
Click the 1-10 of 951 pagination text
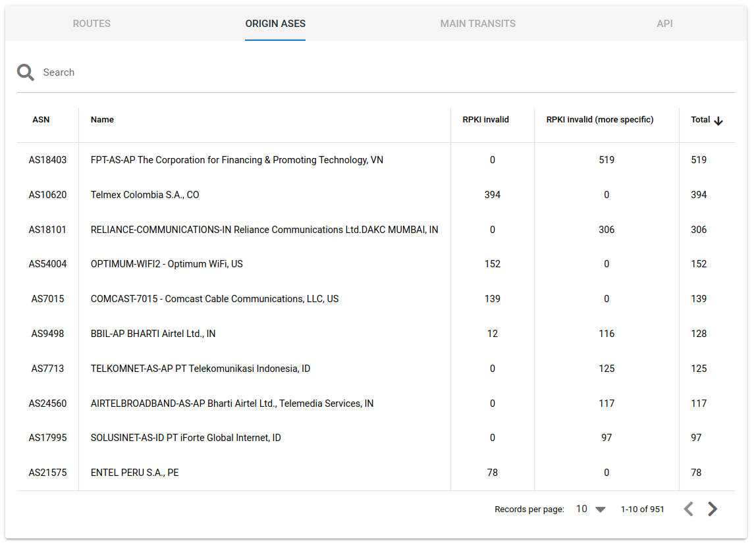click(642, 510)
